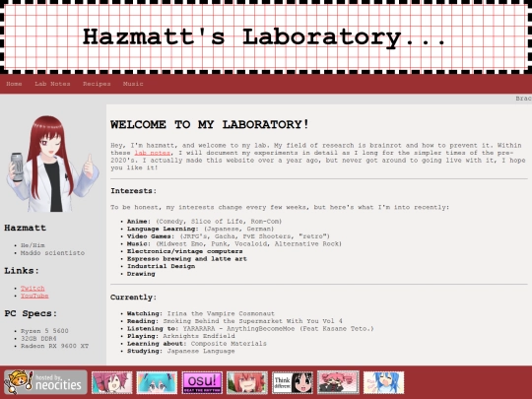Click the 'Drawing' interest item
532x399 pixels.
click(141, 274)
